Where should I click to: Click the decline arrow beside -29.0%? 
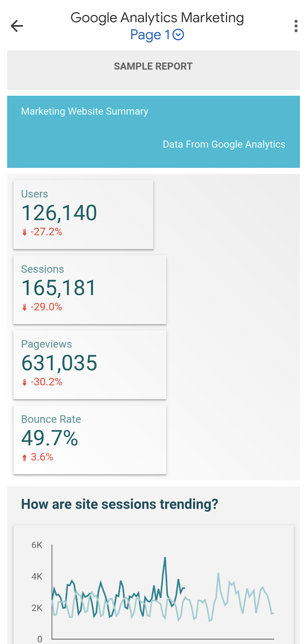pyautogui.click(x=23, y=307)
